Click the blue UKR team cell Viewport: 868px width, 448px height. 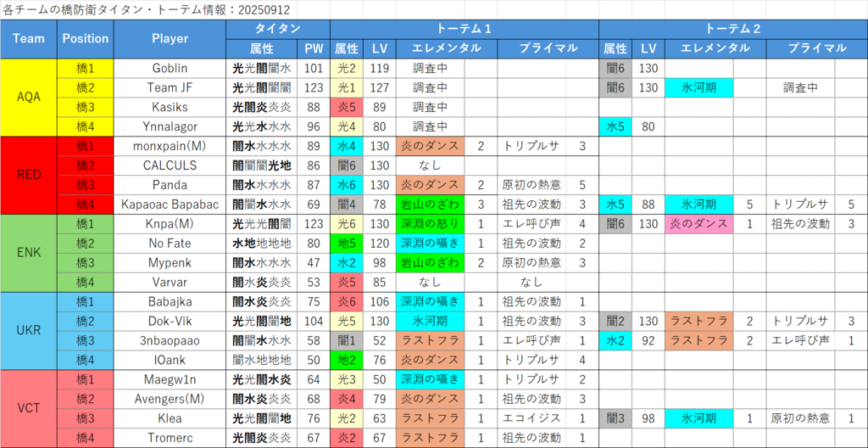tap(29, 331)
